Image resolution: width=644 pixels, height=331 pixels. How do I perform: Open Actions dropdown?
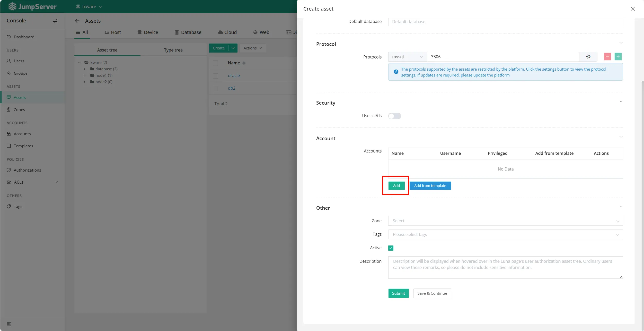tap(252, 48)
